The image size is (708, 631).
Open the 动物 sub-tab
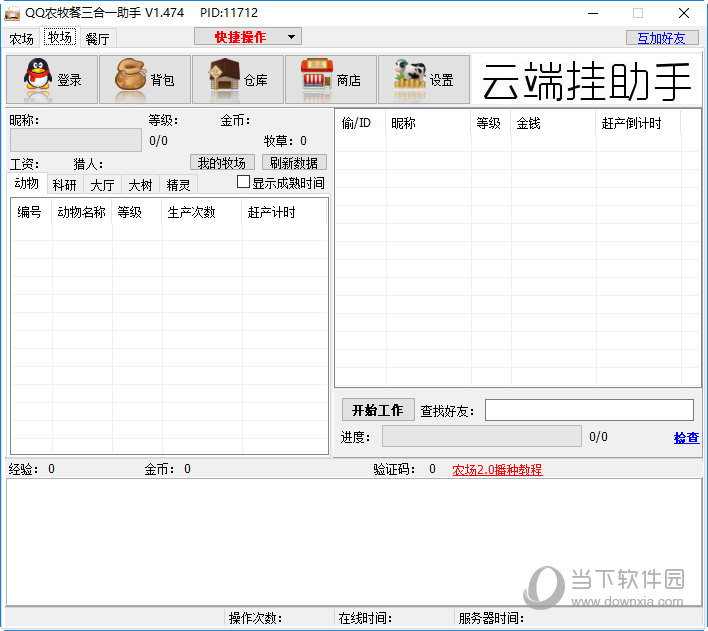[x=27, y=183]
